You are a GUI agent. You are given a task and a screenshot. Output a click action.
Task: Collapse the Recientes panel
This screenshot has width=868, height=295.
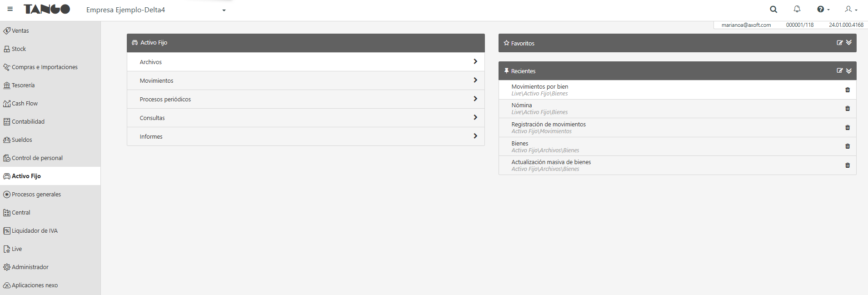pos(849,70)
